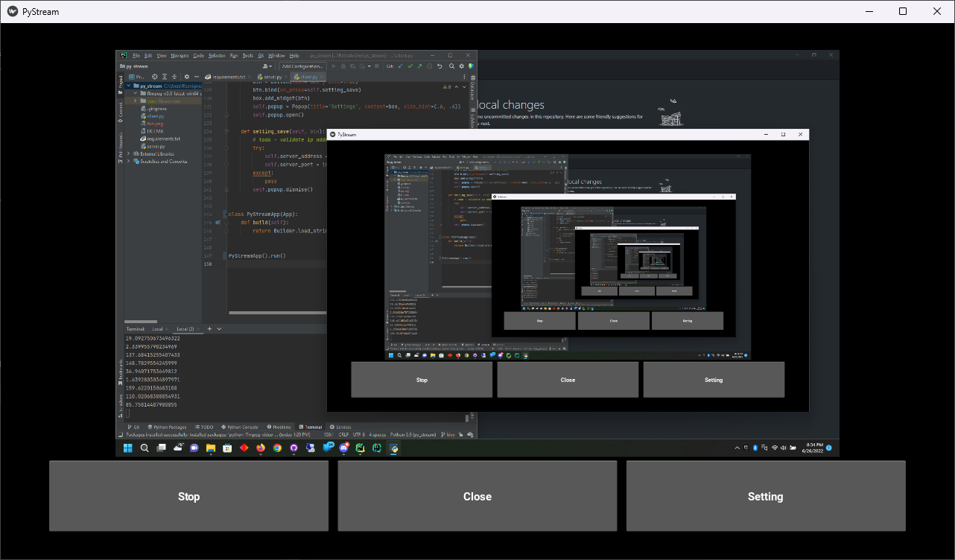Open Firefox from the streamed taskbar
Viewport: 955px width, 560px height.
pyautogui.click(x=261, y=448)
